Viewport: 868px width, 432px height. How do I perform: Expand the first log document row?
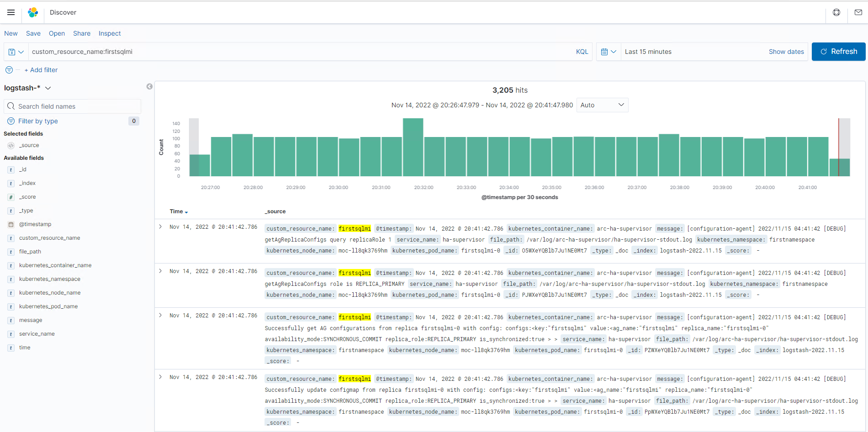coord(160,227)
